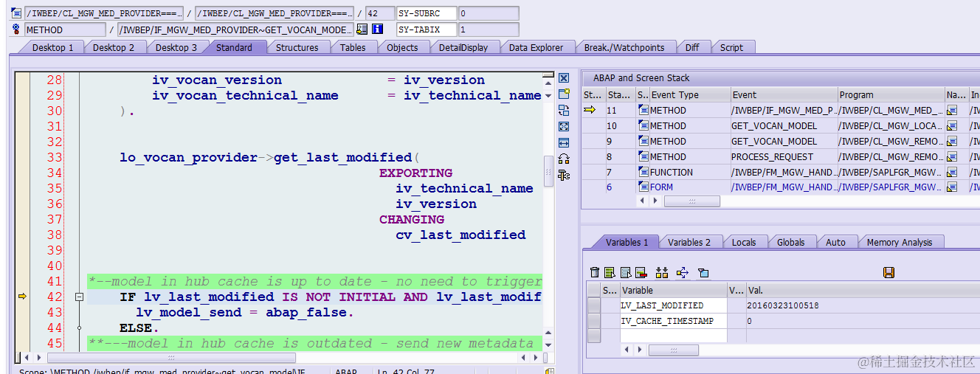Collapse the IF block at line 42

(79, 297)
